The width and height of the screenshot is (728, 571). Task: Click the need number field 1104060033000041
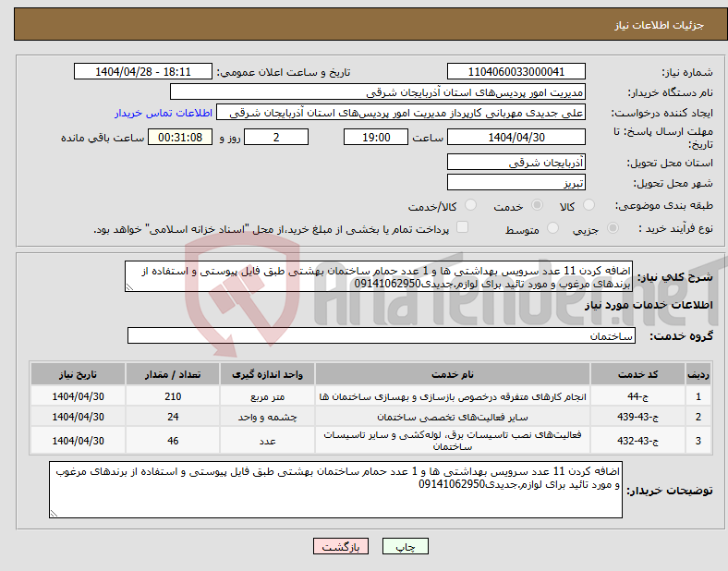(516, 71)
